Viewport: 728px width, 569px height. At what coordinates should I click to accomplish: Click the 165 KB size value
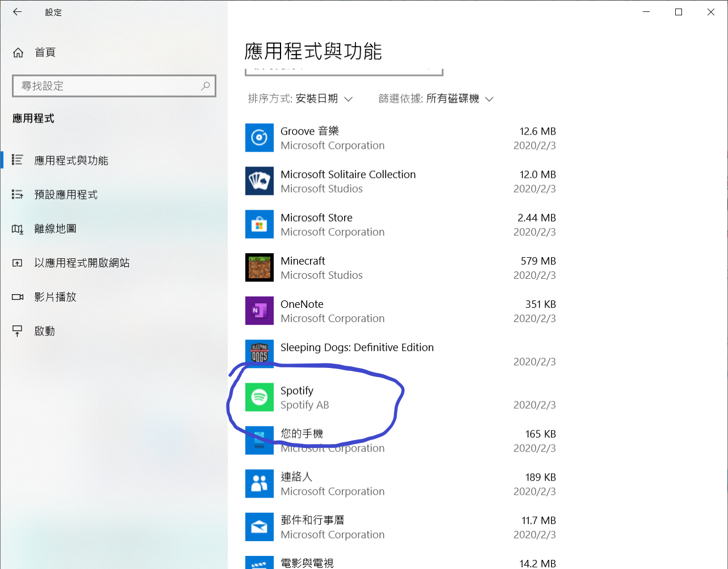click(x=541, y=434)
